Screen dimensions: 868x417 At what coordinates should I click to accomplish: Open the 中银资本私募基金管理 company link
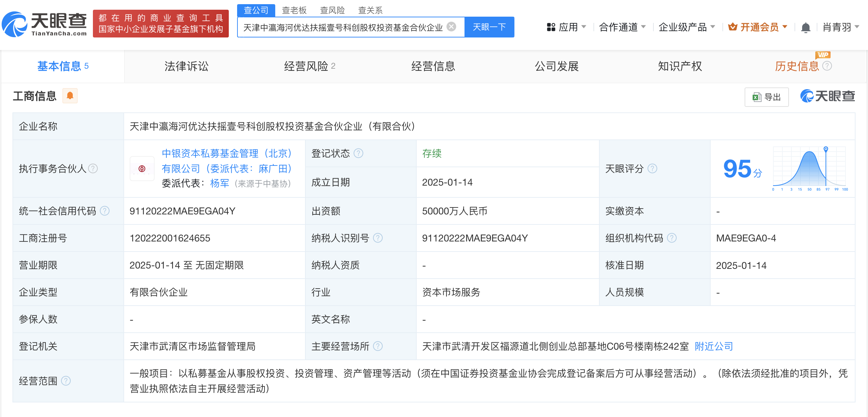click(x=227, y=161)
